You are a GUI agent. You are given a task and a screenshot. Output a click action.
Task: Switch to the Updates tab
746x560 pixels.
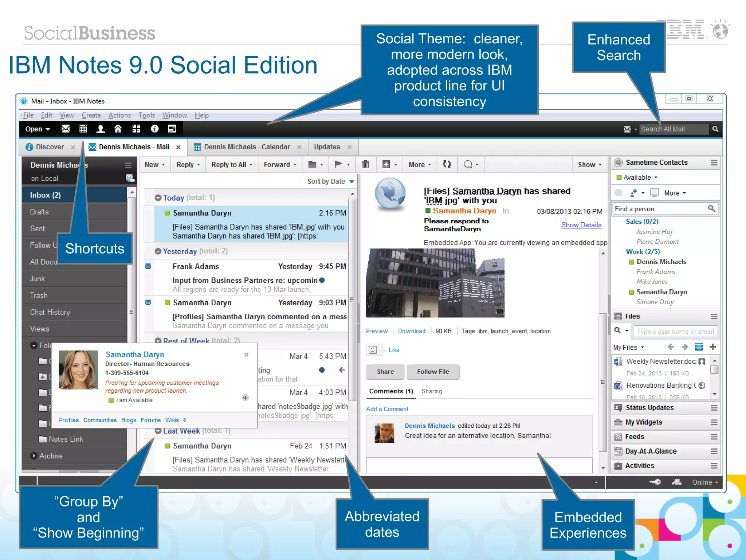point(327,147)
